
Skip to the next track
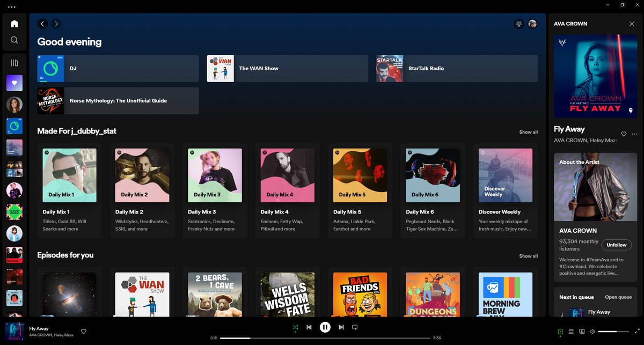(x=341, y=327)
